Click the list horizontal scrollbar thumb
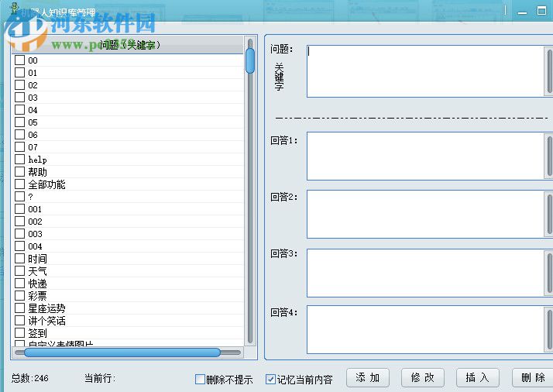553x392 pixels. [x=122, y=352]
